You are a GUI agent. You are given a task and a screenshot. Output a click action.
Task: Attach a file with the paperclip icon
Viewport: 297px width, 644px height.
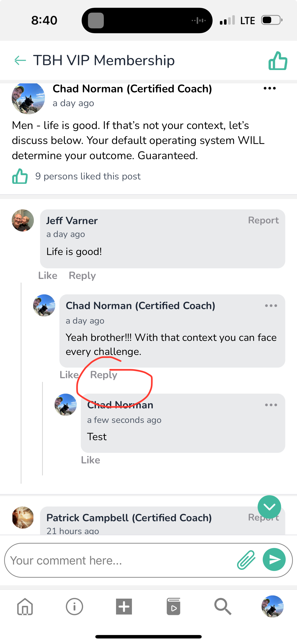[246, 560]
